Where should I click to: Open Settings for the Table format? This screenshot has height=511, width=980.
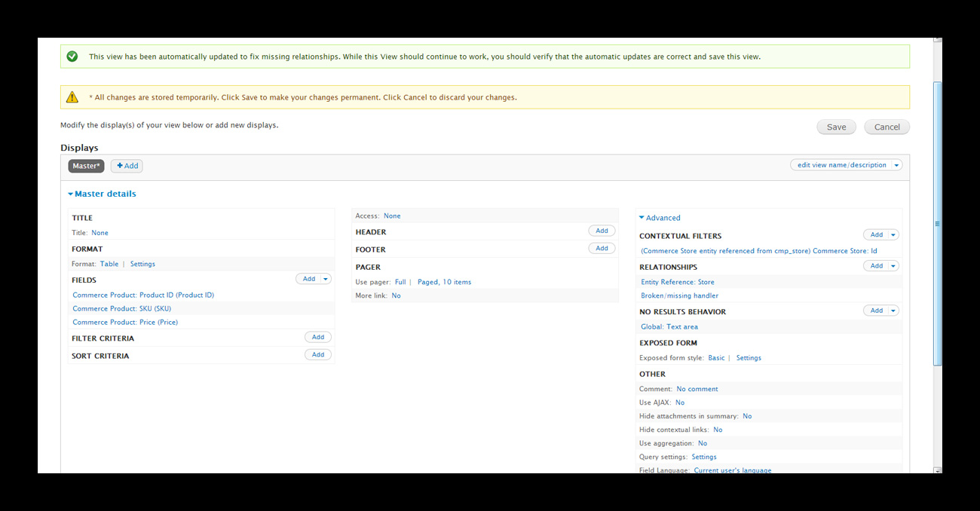(142, 264)
